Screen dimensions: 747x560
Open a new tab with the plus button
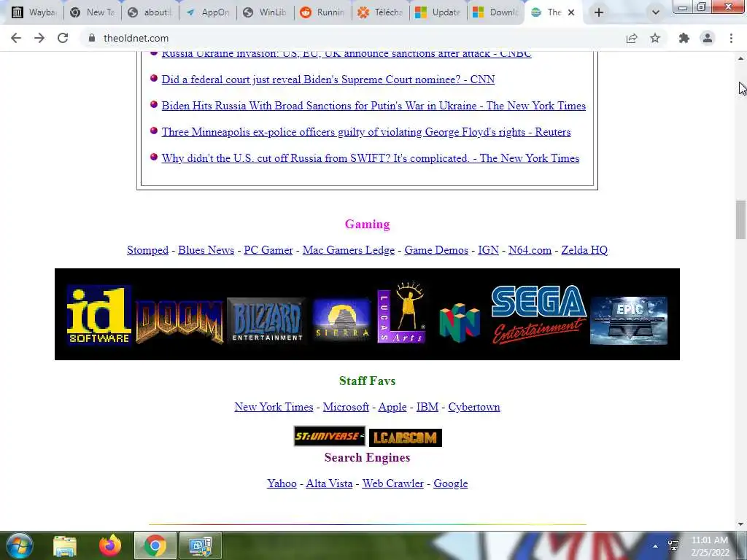tap(599, 12)
